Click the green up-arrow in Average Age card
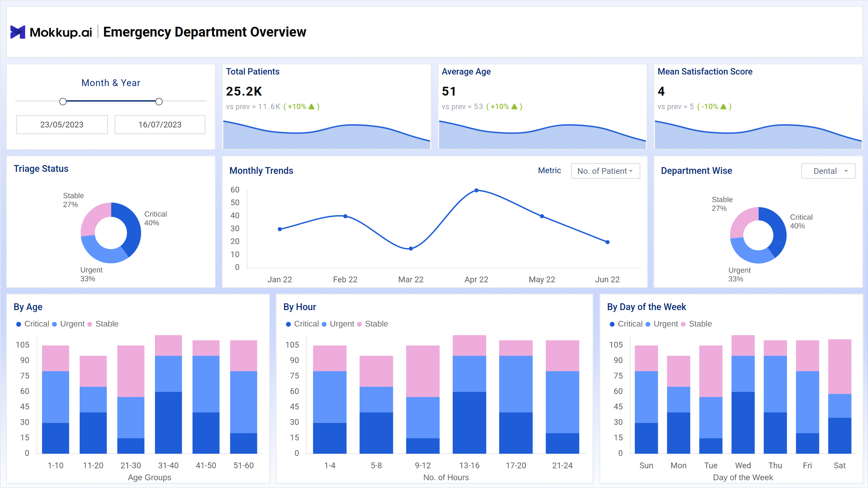Image resolution: width=868 pixels, height=488 pixels. [x=514, y=107]
